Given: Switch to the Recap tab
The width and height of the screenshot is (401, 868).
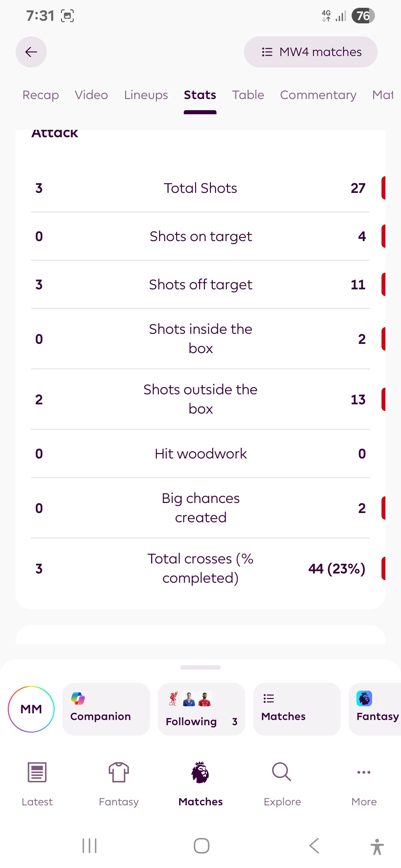Looking at the screenshot, I should (41, 95).
